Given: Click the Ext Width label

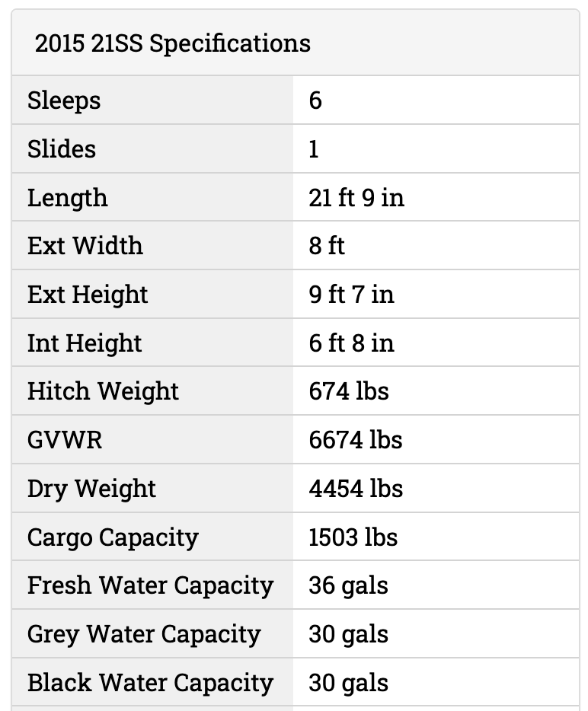Looking at the screenshot, I should click(x=85, y=246).
